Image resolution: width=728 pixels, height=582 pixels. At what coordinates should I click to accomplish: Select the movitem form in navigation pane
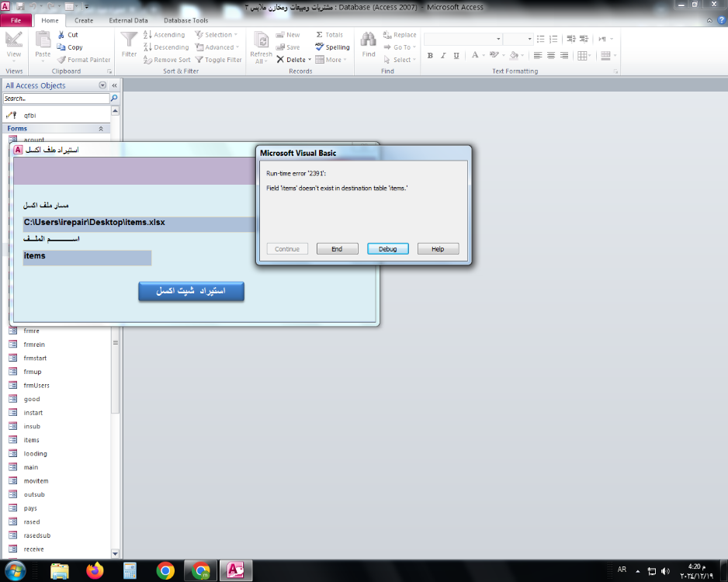pos(36,481)
